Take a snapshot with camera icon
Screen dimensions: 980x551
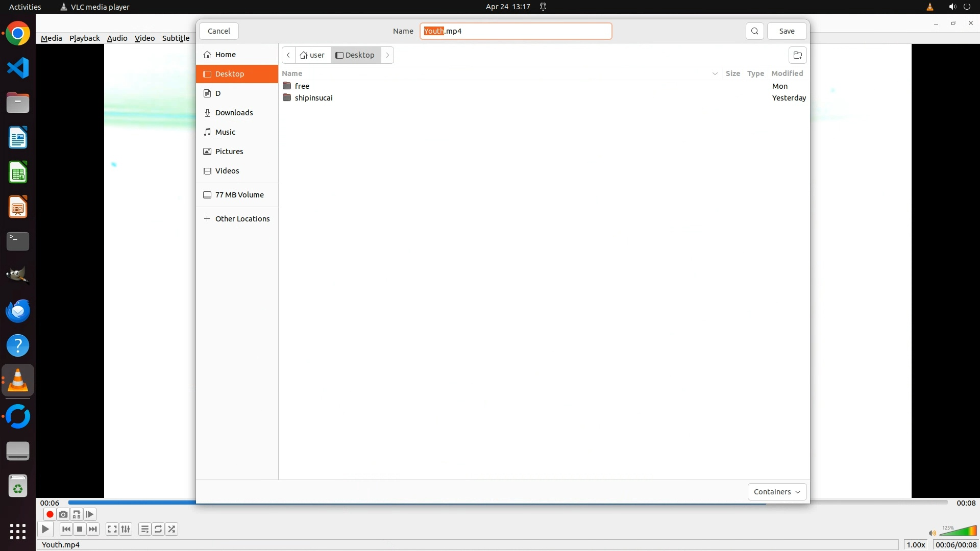pos(63,514)
